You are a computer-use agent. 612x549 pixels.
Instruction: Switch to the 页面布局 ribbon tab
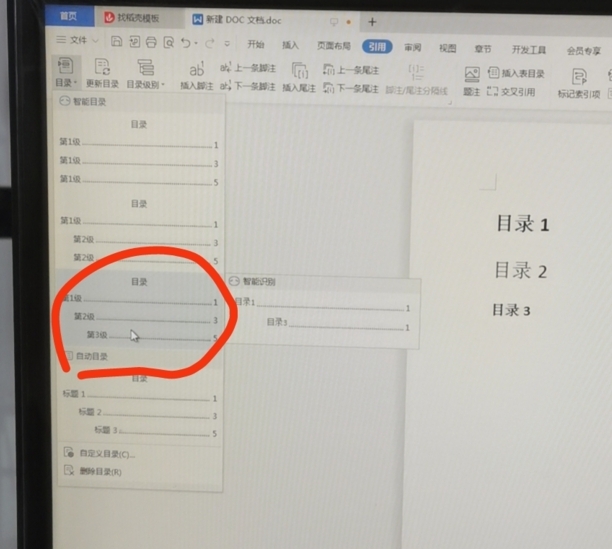334,46
